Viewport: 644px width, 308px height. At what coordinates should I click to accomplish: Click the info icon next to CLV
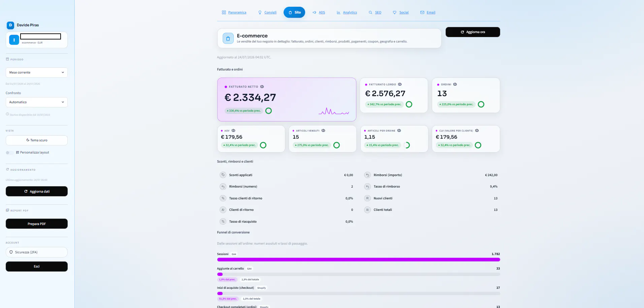(x=477, y=131)
